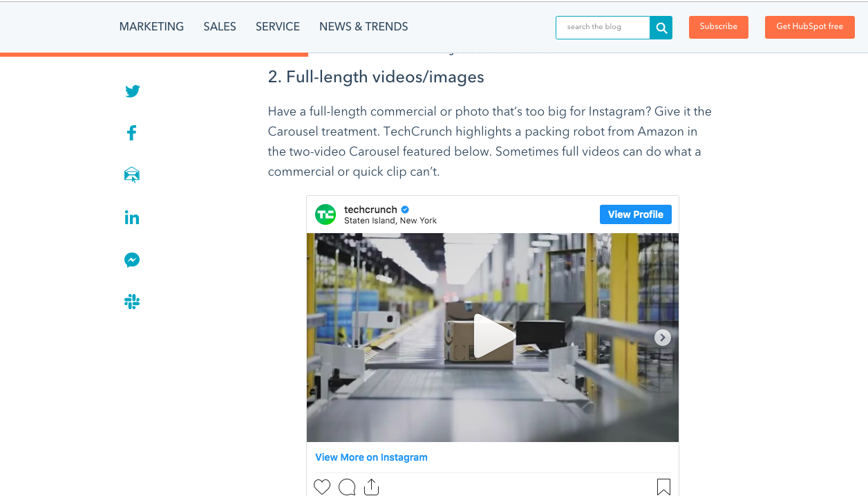Viewport: 868px width, 496px height.
Task: Focus the search the blog field
Action: click(603, 28)
